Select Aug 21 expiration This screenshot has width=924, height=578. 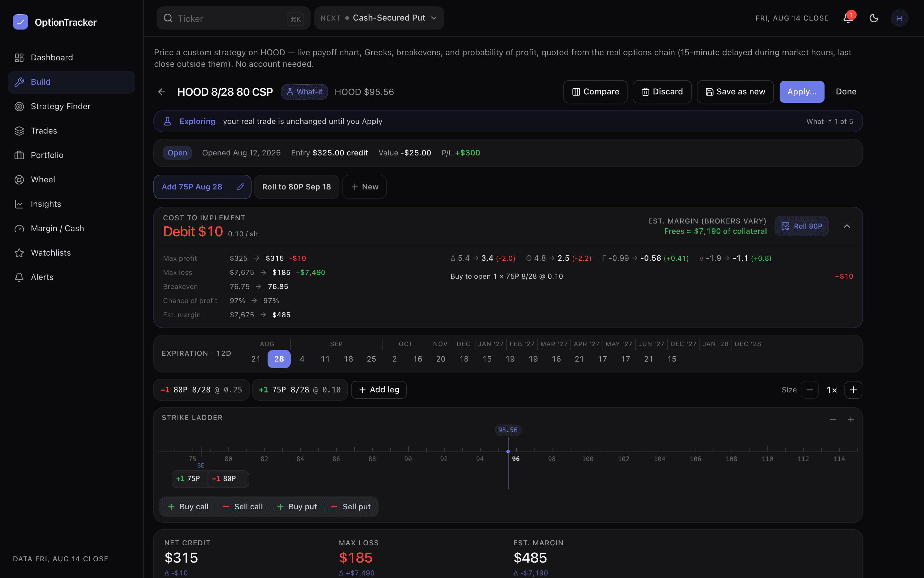[256, 359]
